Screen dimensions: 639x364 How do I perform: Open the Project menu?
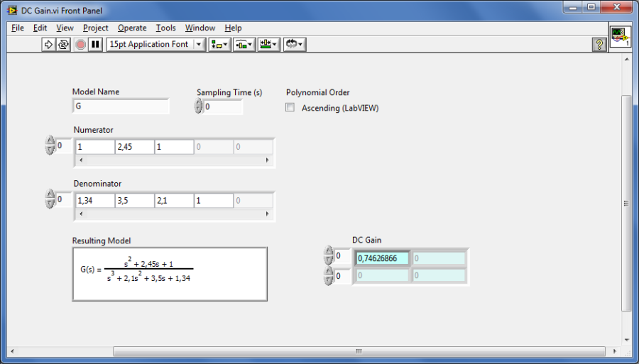[x=96, y=28]
